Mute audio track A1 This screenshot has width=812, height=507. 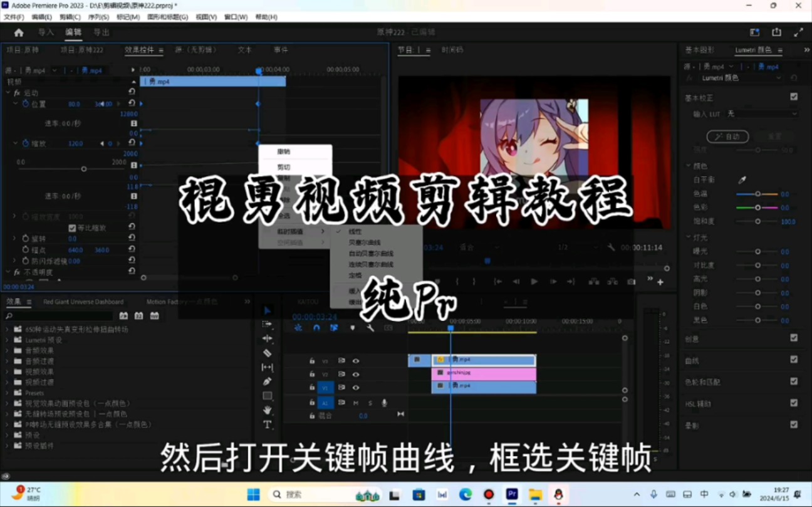pos(356,402)
